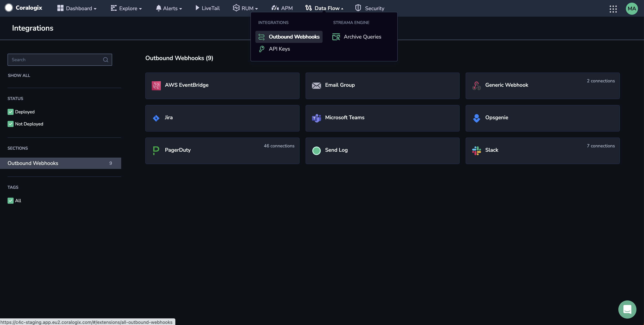Open the AWS EventBridge card

pyautogui.click(x=222, y=86)
